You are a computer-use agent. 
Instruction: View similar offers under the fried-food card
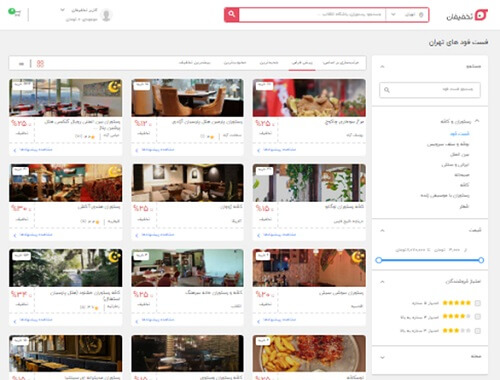click(x=277, y=150)
